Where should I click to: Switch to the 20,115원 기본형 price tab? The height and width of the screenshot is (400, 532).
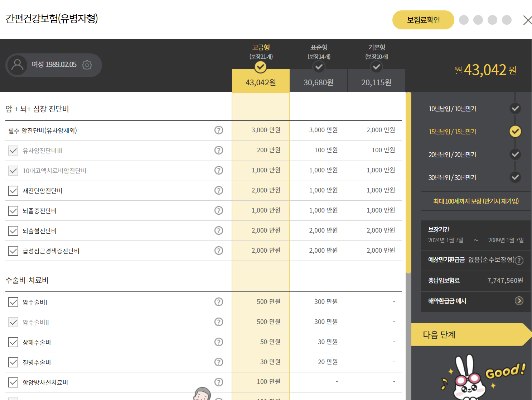click(376, 81)
